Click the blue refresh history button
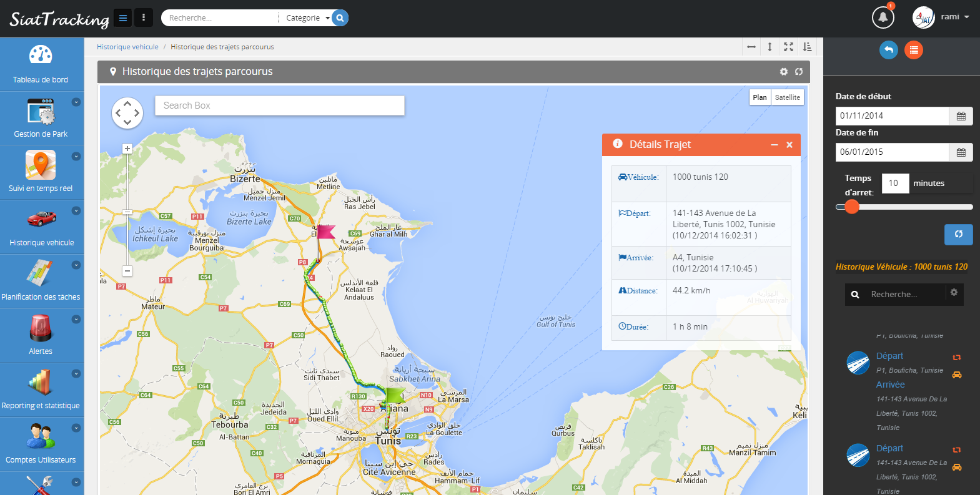Image resolution: width=980 pixels, height=495 pixels. point(959,235)
